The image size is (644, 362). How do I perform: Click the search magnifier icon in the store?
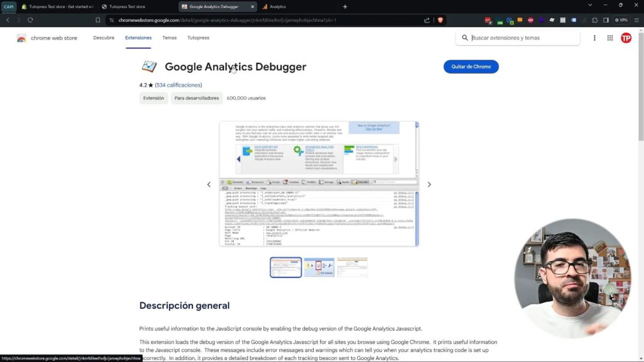point(465,38)
